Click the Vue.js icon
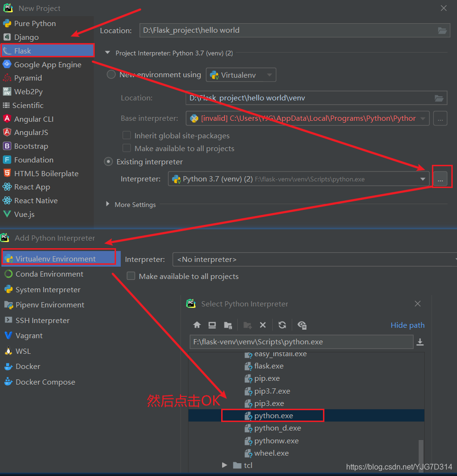 (x=7, y=214)
